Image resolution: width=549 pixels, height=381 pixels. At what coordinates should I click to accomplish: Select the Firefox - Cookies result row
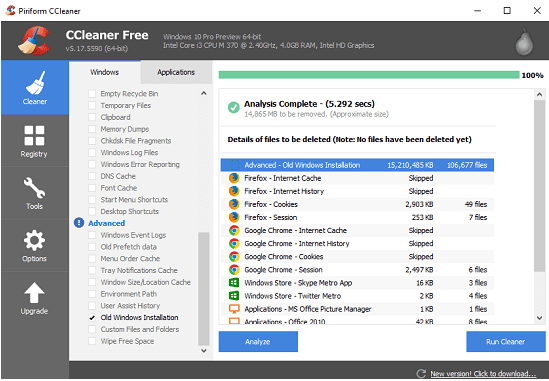(x=357, y=204)
